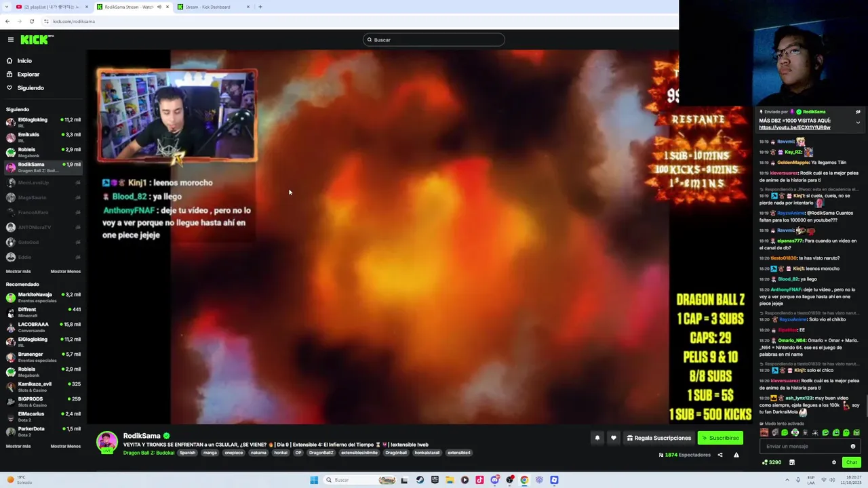Open the browser tab search dropdown
Screen dimensions: 868x488
pyautogui.click(x=6, y=7)
